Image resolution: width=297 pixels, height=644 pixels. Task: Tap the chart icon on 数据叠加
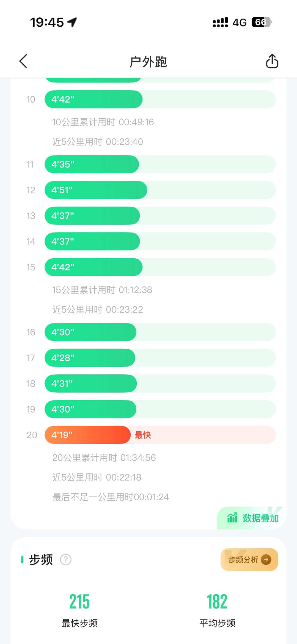(232, 518)
